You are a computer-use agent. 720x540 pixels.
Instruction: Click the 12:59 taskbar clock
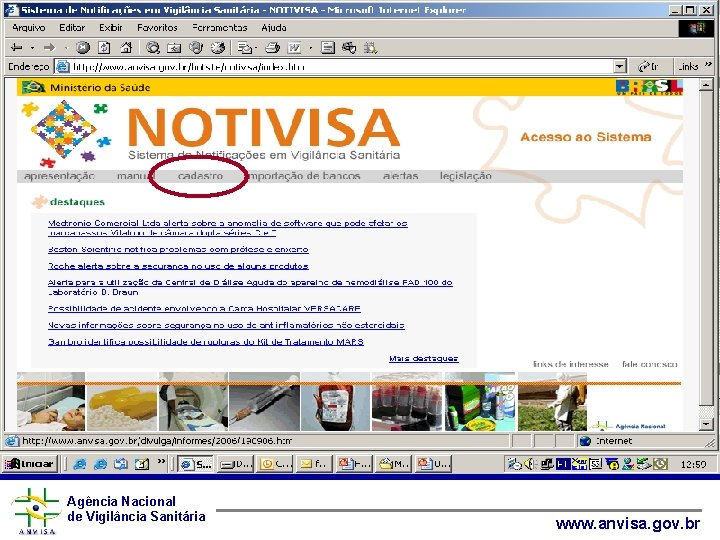[x=693, y=464]
